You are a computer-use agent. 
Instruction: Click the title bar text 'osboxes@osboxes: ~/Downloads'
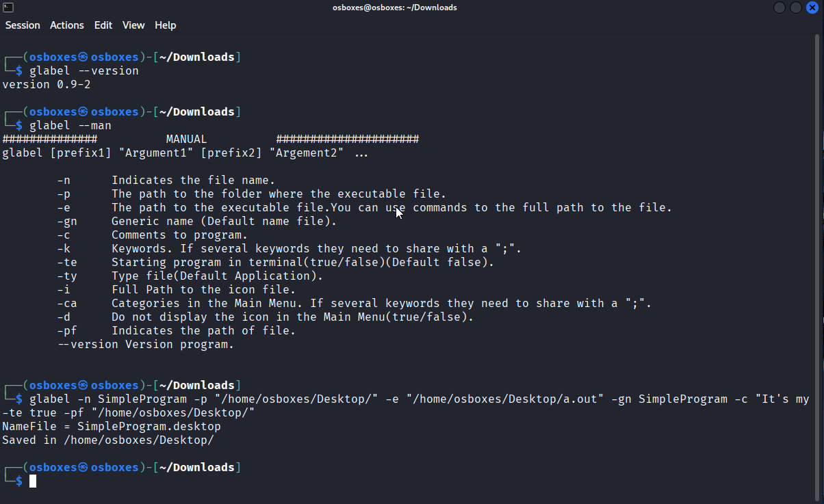tap(394, 7)
